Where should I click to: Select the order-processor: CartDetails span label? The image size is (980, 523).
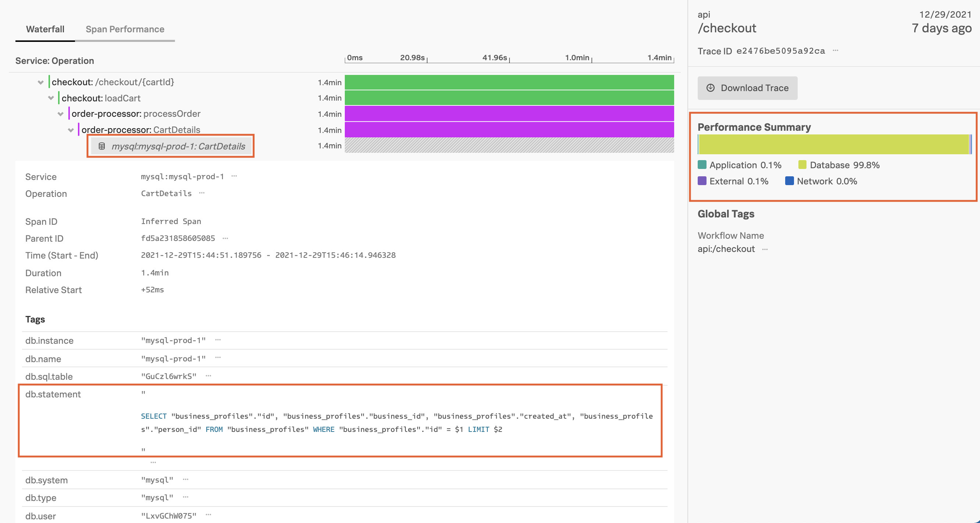[x=141, y=130]
